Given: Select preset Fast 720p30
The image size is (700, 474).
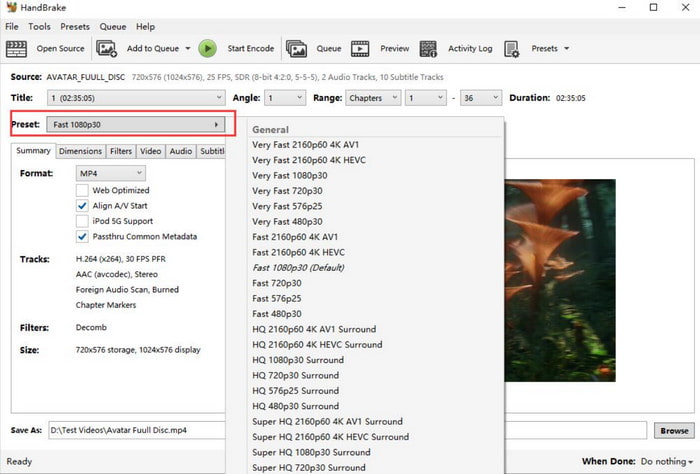Looking at the screenshot, I should point(277,283).
